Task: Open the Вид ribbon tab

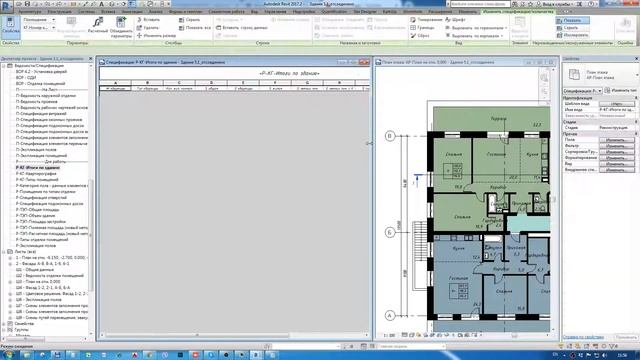Action: [x=254, y=12]
